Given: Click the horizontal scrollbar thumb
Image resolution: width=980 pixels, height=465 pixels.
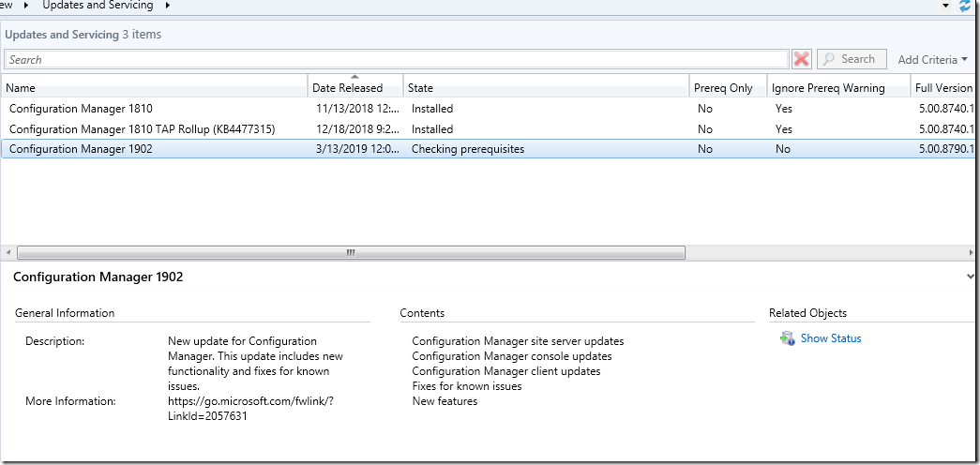Looking at the screenshot, I should 351,252.
